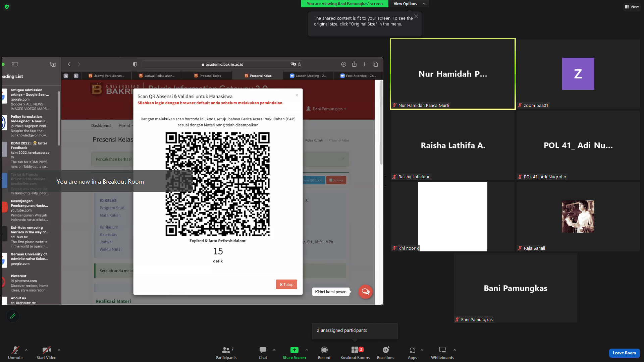The image size is (644, 362).
Task: Open audio options arrow beside Unmute
Action: coord(26,350)
